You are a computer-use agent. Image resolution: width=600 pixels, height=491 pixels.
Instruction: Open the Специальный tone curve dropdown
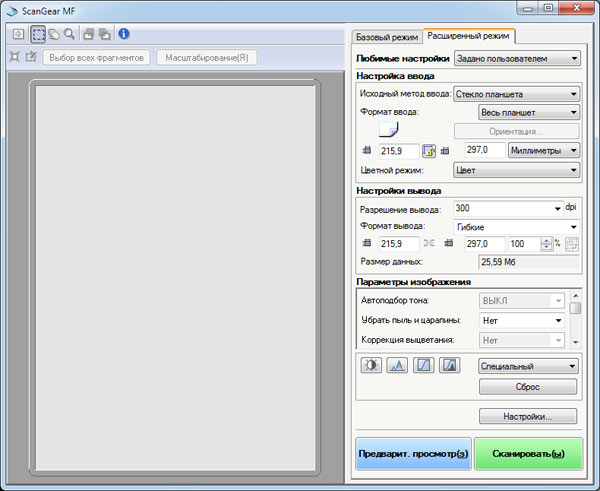coord(528,366)
